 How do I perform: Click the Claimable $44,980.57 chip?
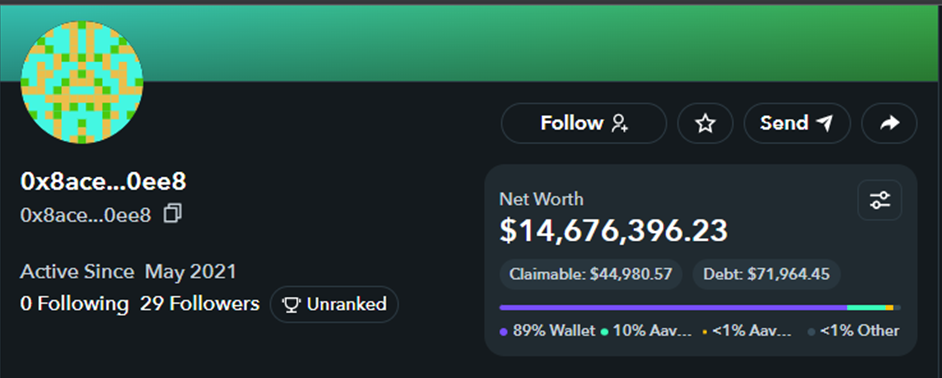pyautogui.click(x=591, y=275)
